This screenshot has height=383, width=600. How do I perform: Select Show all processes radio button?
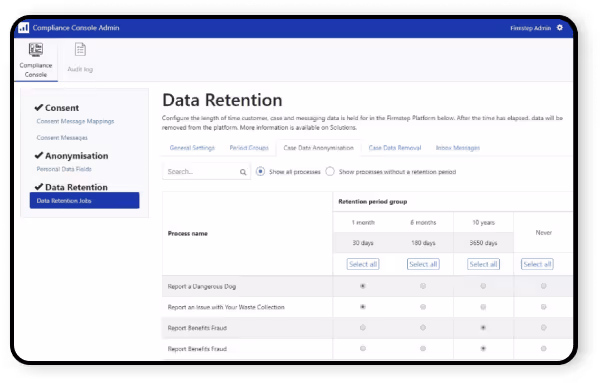260,171
